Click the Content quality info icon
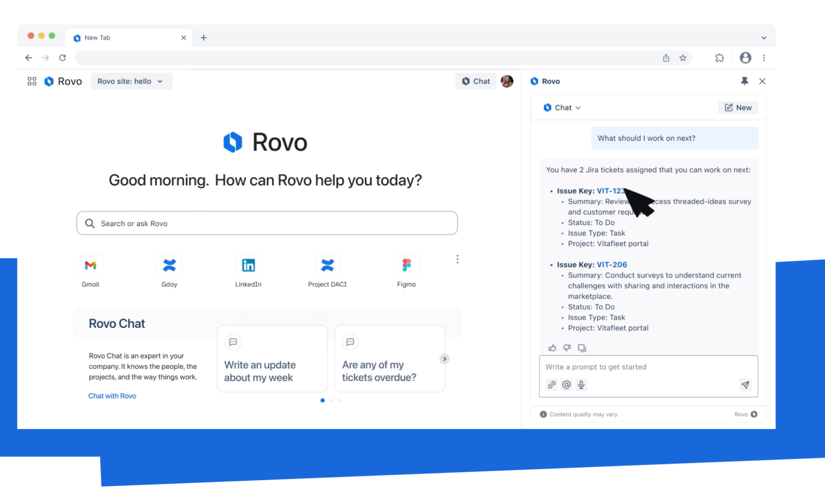825x504 pixels. [x=543, y=414]
